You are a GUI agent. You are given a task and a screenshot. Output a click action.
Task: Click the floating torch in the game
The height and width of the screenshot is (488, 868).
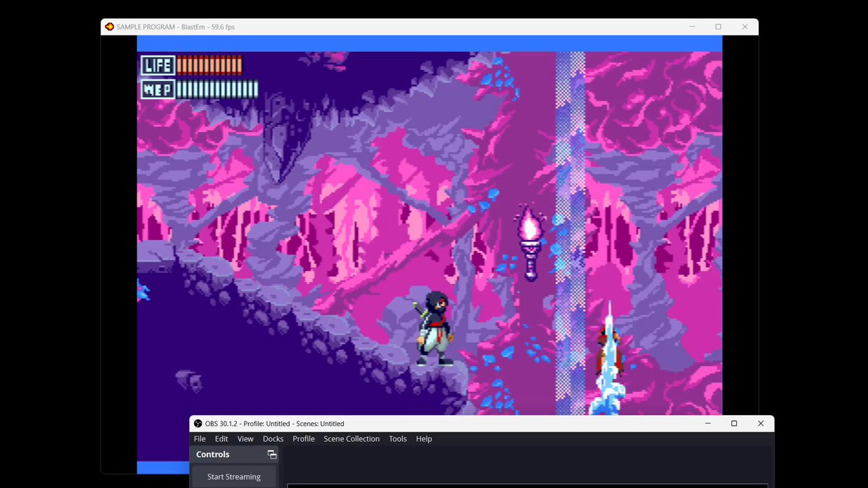point(531,242)
